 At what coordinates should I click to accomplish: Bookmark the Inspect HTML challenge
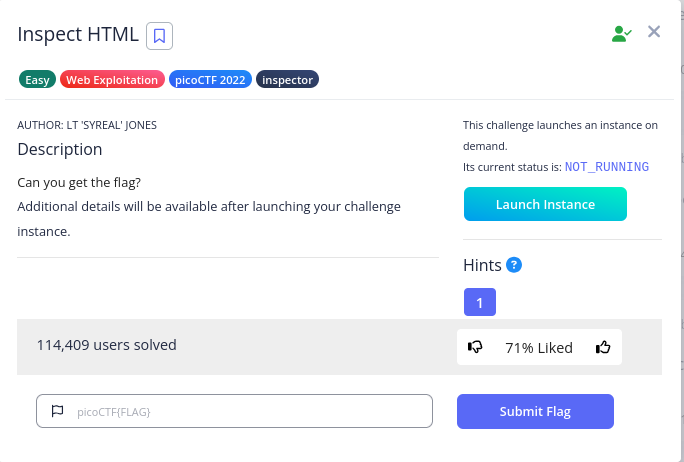[x=160, y=36]
